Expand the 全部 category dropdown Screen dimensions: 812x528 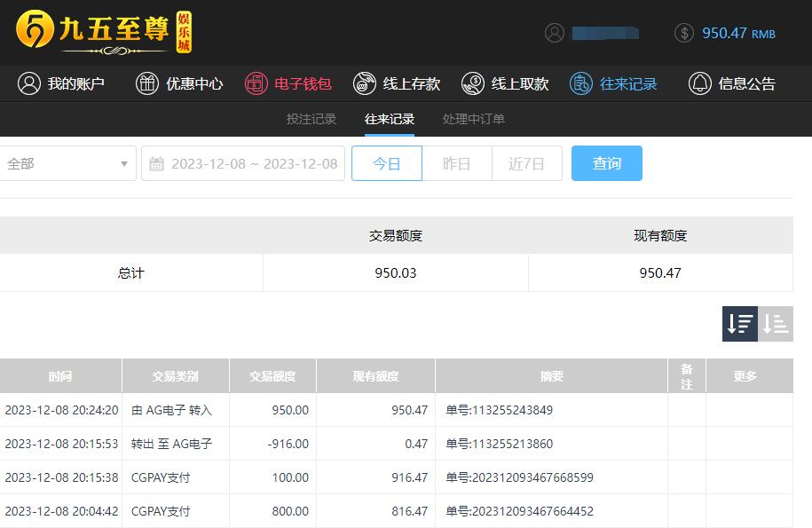[x=67, y=163]
